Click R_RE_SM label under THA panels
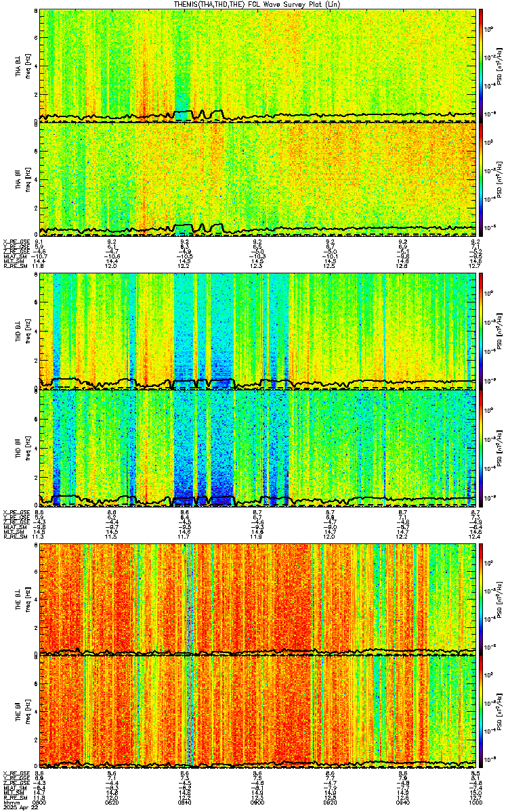The width and height of the screenshot is (508, 812). [x=14, y=266]
